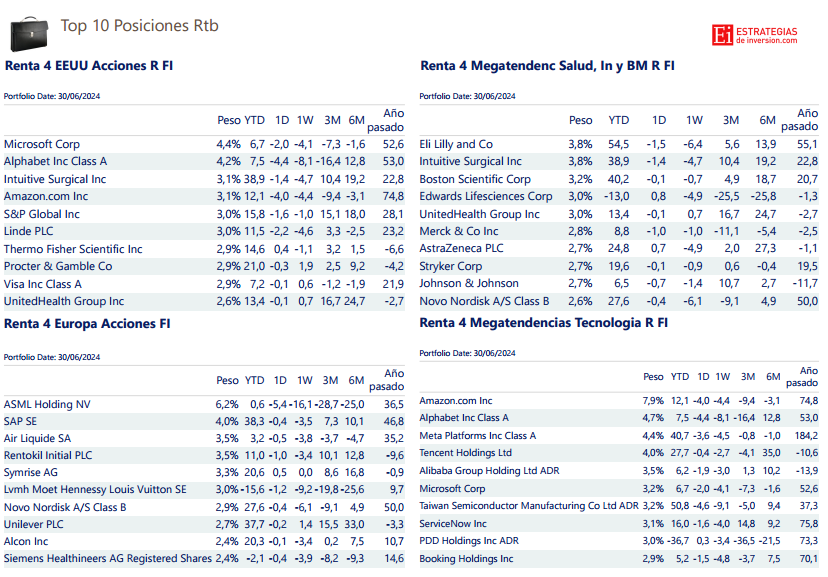828x577 pixels.
Task: Select the 'Renta 4 Megatendenc Salud, In y BM R FI' heading
Action: click(x=547, y=66)
